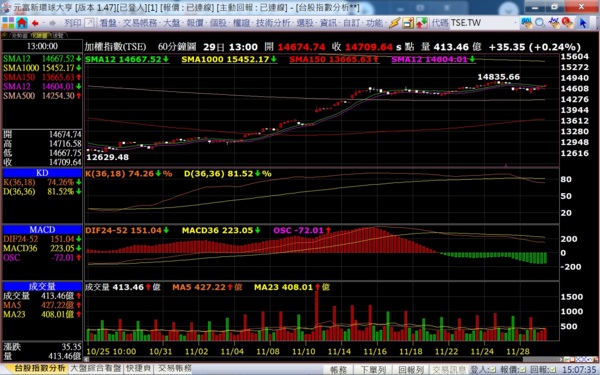The image size is (600, 375).
Task: Click the 下單列 button
Action: pyautogui.click(x=373, y=370)
